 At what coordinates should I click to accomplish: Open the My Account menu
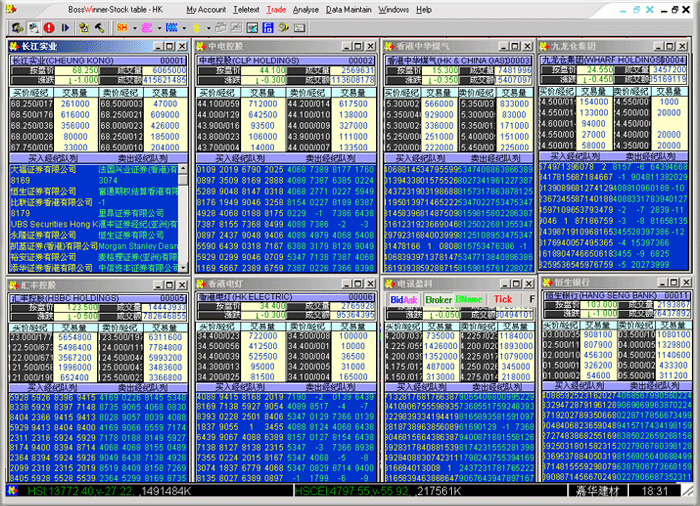206,9
